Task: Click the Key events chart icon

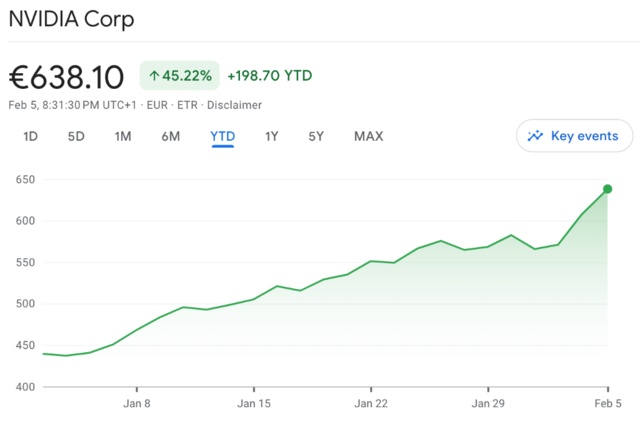Action: [x=536, y=136]
